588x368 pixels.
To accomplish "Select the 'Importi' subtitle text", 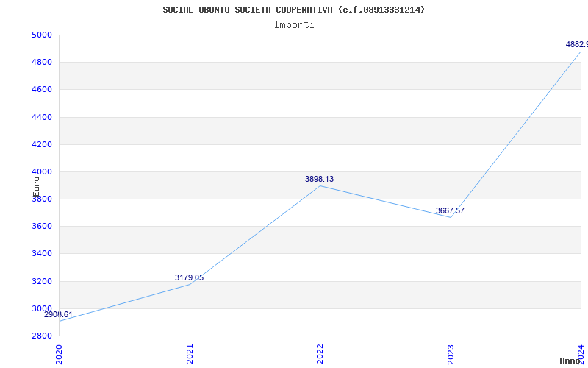I will coord(294,25).
